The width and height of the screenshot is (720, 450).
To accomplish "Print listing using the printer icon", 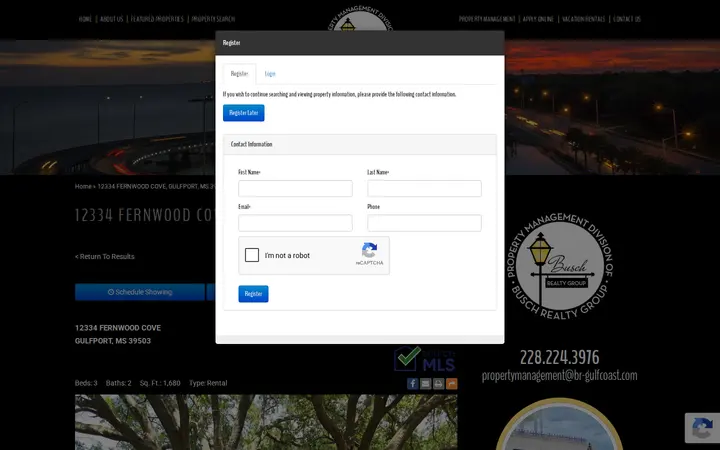I will pyautogui.click(x=439, y=383).
